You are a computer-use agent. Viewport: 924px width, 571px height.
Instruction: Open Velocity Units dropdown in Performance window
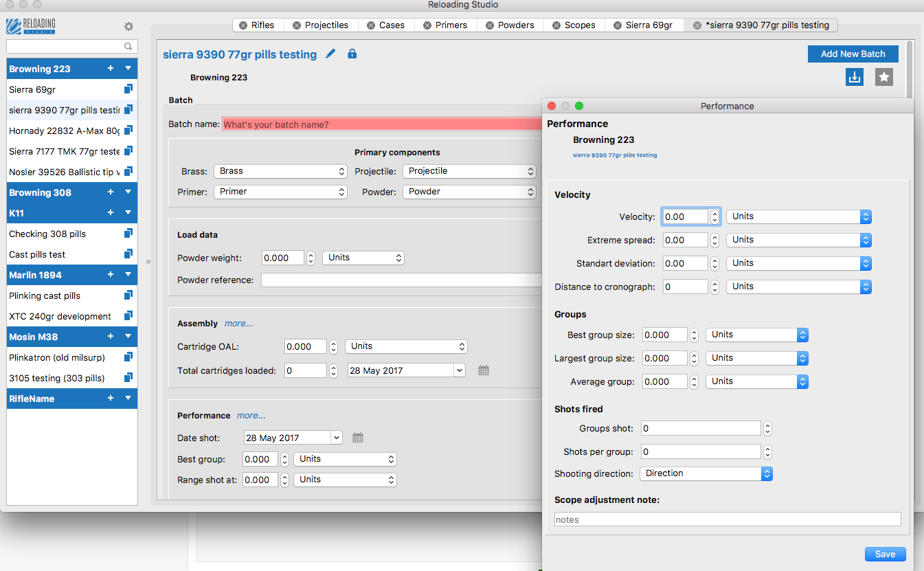pyautogui.click(x=799, y=216)
